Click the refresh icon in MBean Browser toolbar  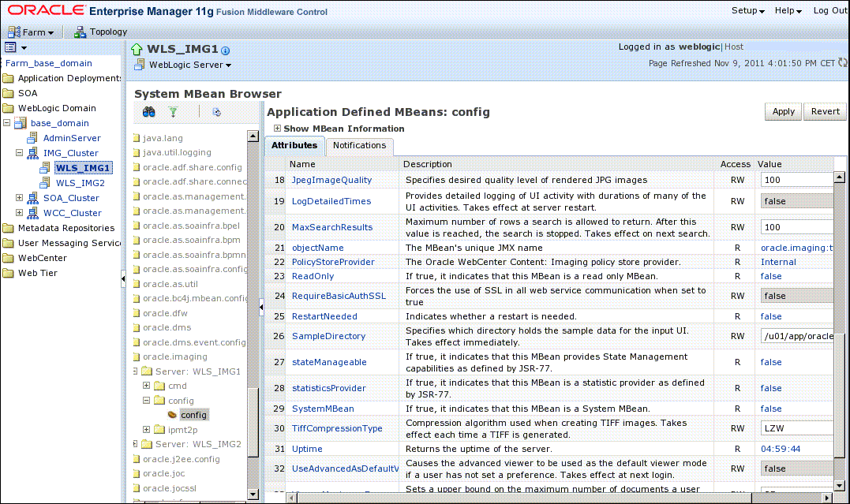[x=217, y=113]
